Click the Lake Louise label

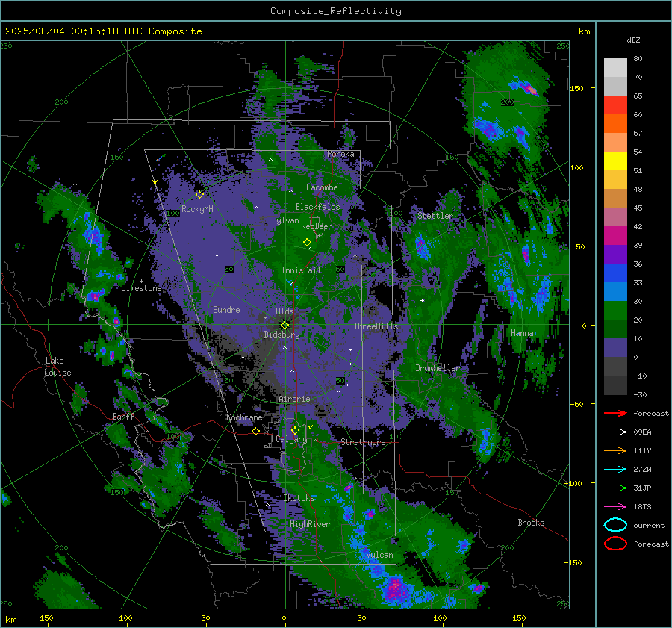coord(58,367)
